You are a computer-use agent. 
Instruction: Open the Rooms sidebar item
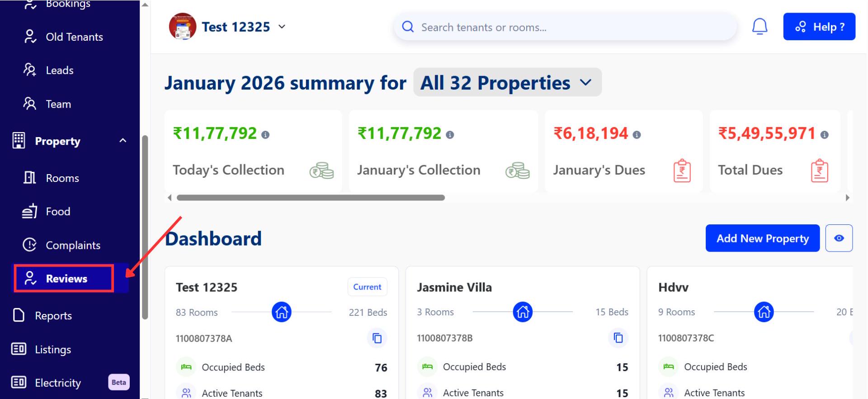(x=62, y=178)
